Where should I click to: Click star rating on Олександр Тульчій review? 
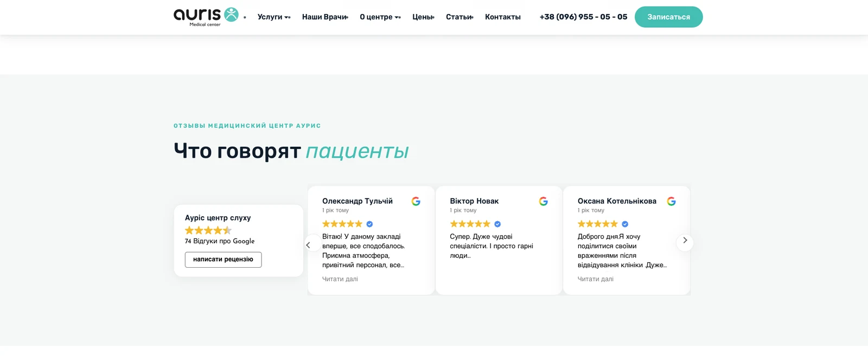tap(342, 224)
